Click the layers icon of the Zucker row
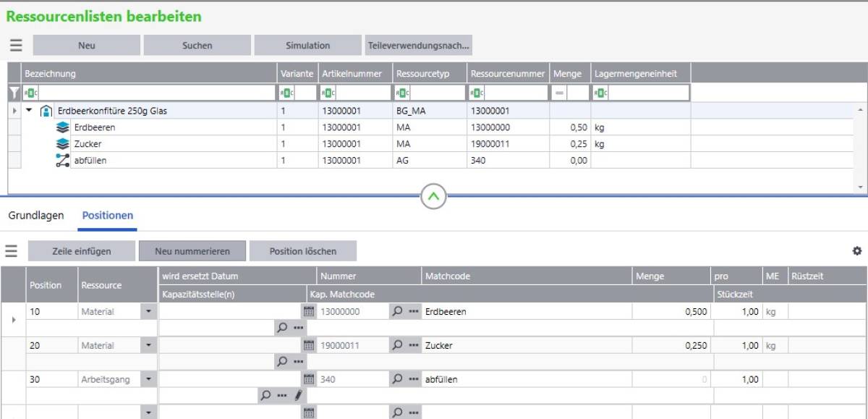The image size is (868, 419). tap(63, 144)
